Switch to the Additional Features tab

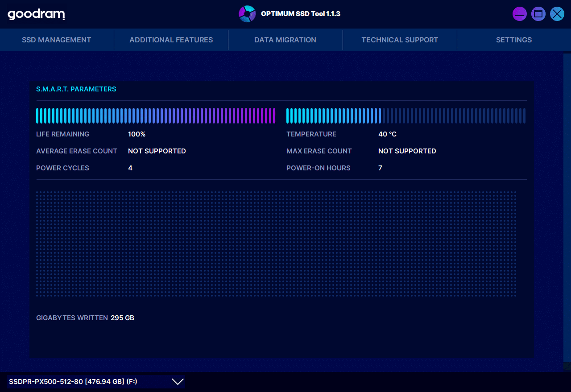[171, 40]
